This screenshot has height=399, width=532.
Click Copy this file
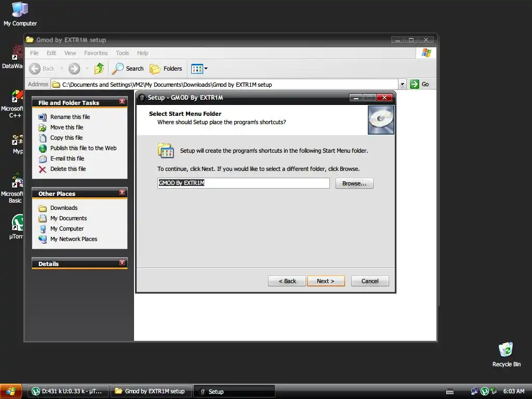pyautogui.click(x=66, y=138)
